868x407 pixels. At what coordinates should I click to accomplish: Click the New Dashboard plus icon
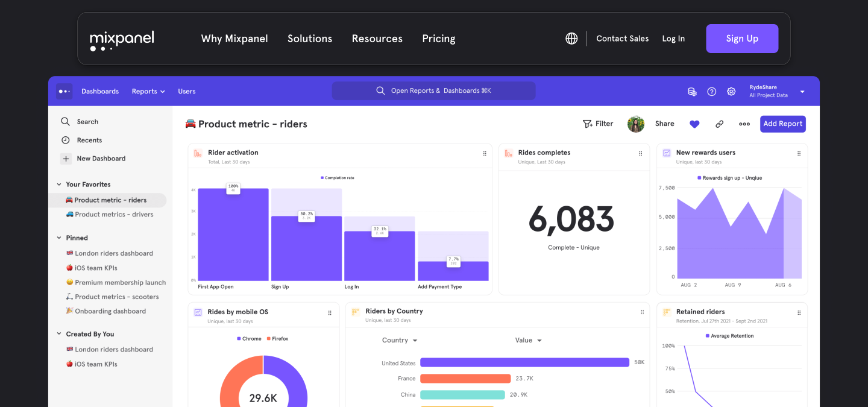click(x=66, y=159)
